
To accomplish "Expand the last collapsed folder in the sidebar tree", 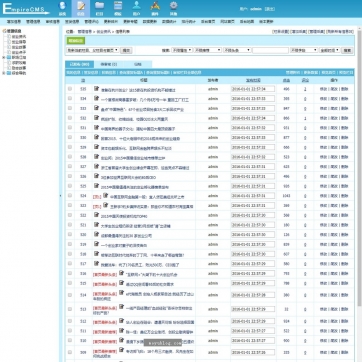I will [4, 73].
